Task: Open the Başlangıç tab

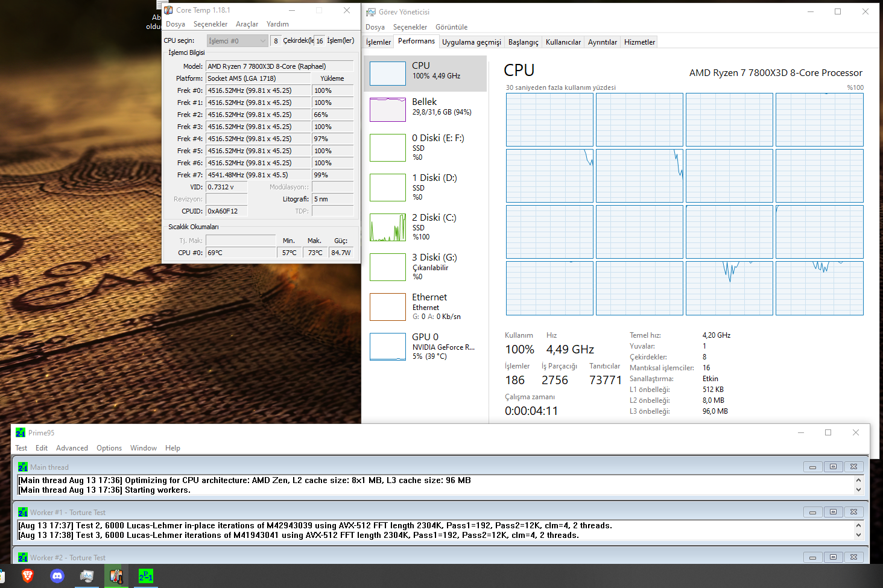Action: pyautogui.click(x=524, y=42)
